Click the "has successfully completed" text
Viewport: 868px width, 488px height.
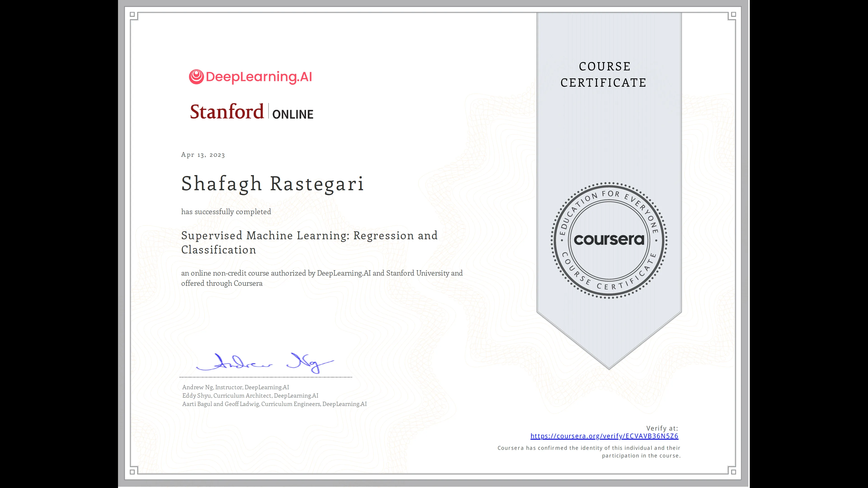click(226, 212)
